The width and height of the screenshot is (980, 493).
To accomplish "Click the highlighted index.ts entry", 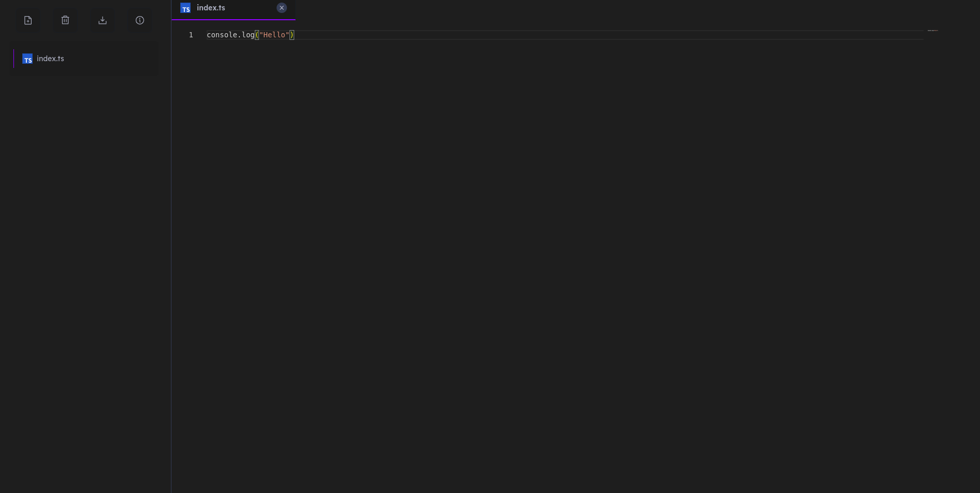I will (x=50, y=59).
